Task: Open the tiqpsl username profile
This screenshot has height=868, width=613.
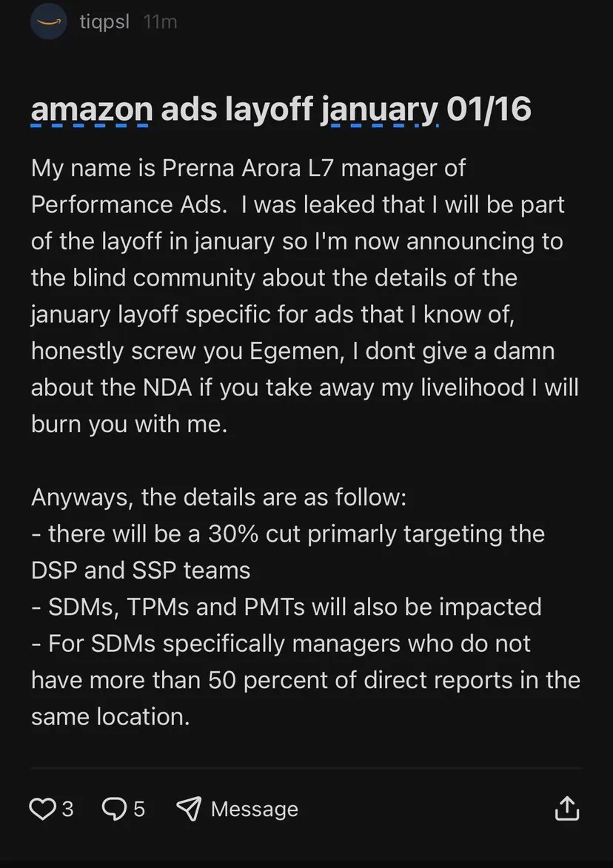Action: (x=104, y=21)
